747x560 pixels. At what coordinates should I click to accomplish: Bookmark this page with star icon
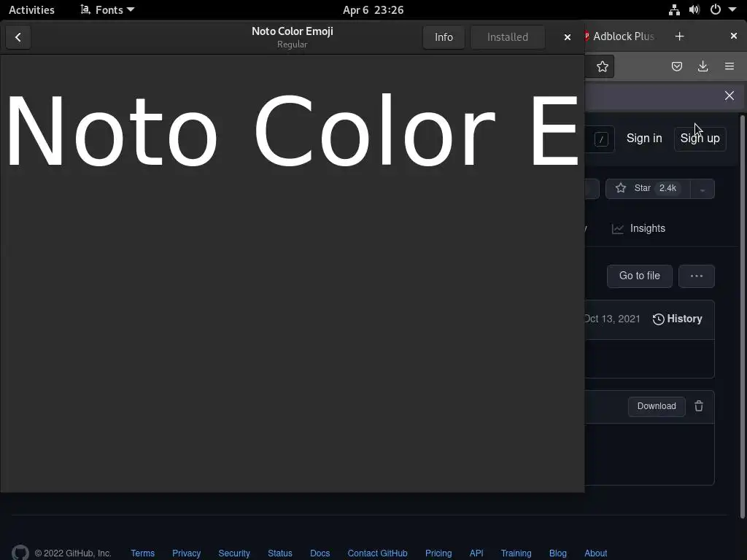[x=602, y=66]
